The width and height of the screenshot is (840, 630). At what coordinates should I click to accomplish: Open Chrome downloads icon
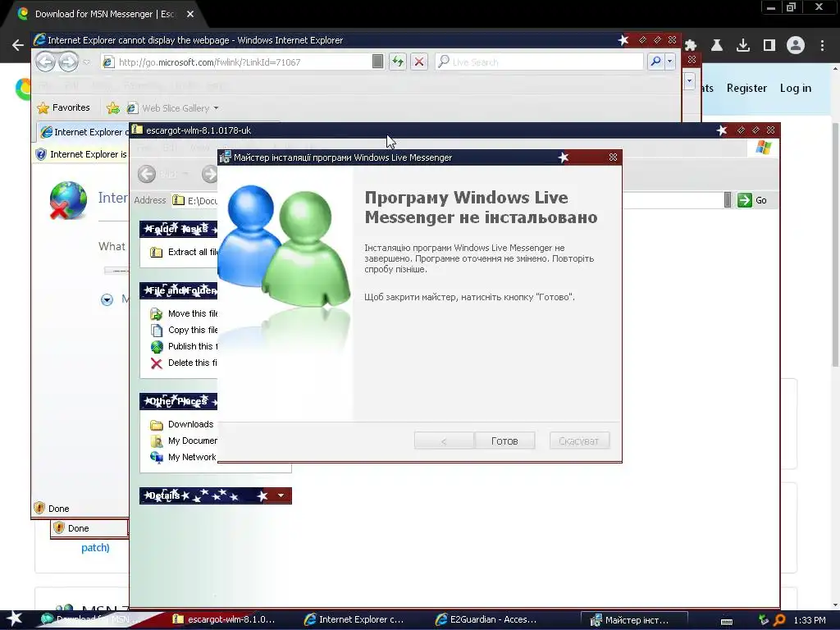pyautogui.click(x=743, y=46)
